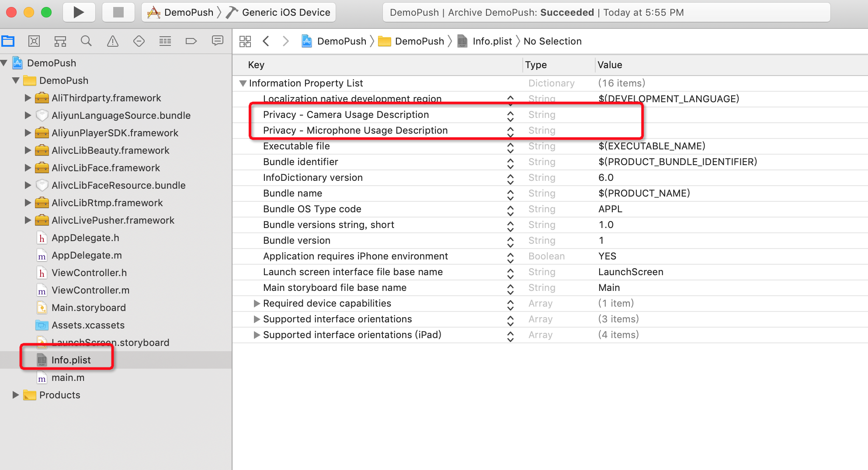Open LaunchScreen.storyboard file
This screenshot has width=868, height=470.
tap(110, 342)
